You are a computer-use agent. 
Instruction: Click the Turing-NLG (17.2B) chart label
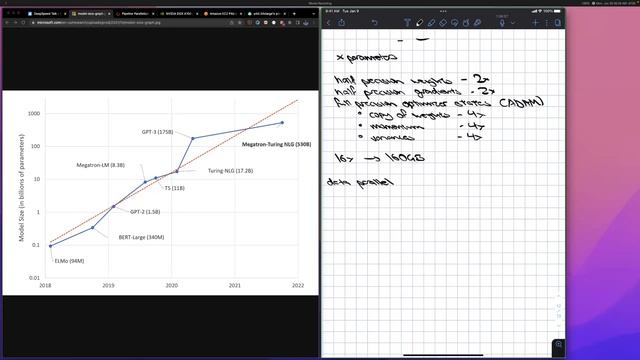(x=230, y=171)
